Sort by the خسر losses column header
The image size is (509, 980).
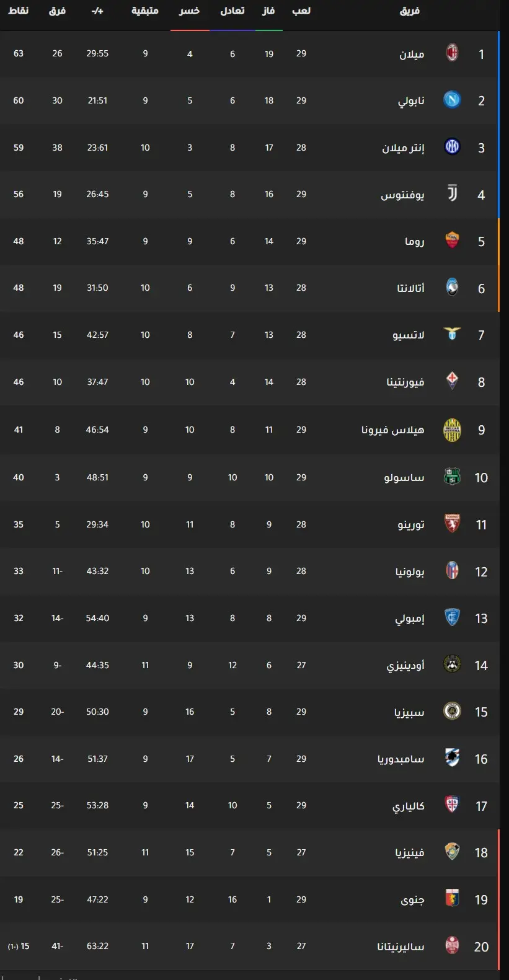[x=190, y=11]
